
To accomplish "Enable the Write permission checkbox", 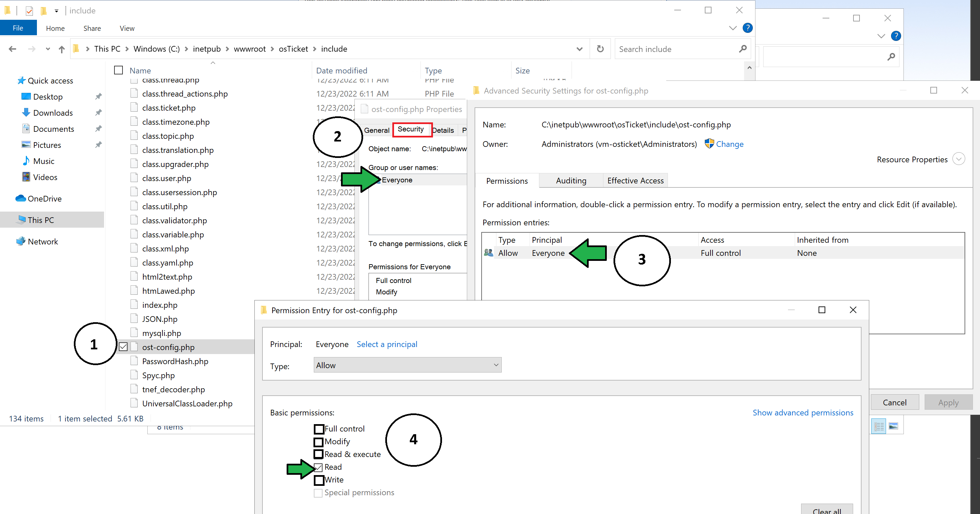I will tap(318, 480).
